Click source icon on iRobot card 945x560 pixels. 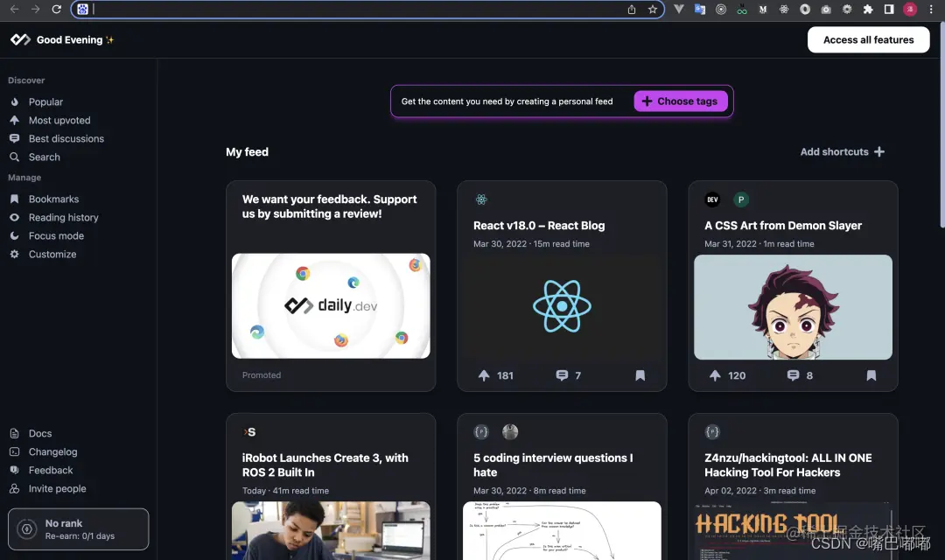(x=249, y=432)
